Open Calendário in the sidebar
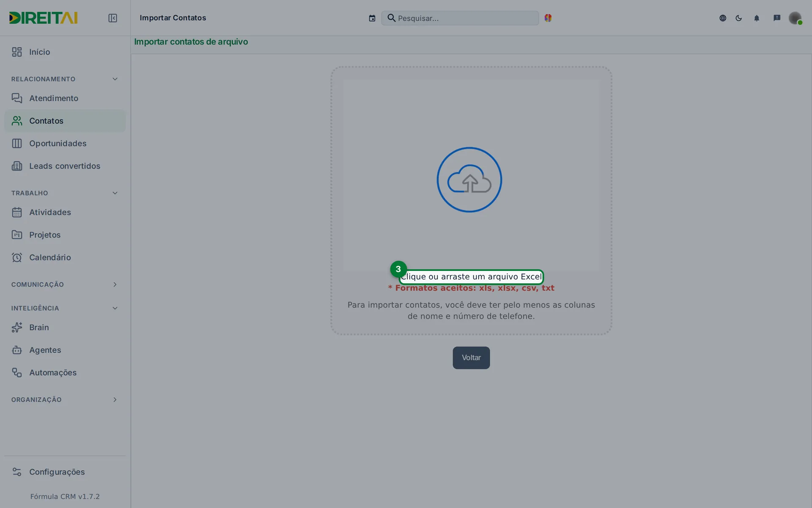Image resolution: width=812 pixels, height=508 pixels. (x=65, y=257)
